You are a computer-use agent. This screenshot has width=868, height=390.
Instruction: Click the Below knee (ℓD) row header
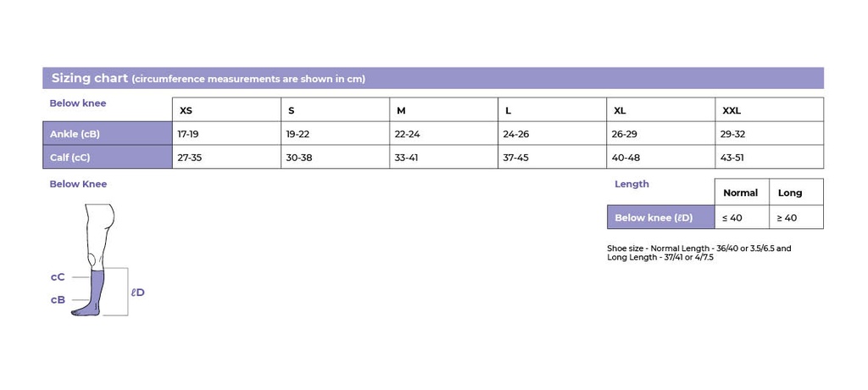(x=661, y=217)
